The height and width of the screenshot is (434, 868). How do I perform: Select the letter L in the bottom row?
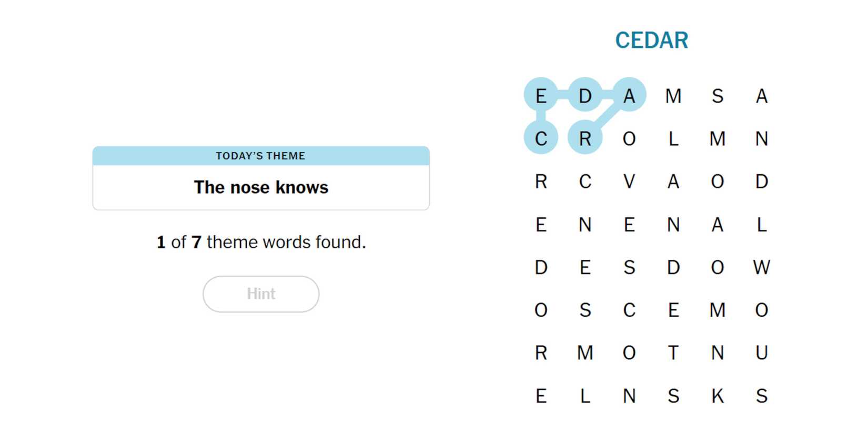click(x=585, y=396)
